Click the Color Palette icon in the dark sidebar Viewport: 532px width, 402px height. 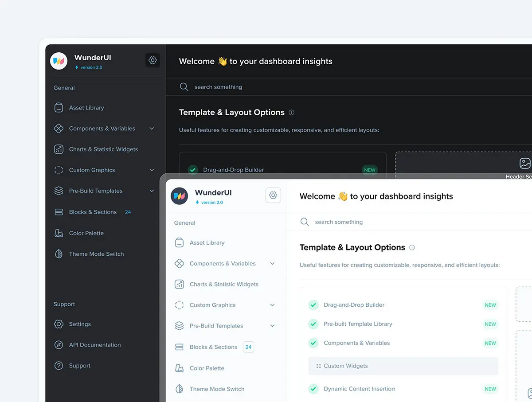59,233
